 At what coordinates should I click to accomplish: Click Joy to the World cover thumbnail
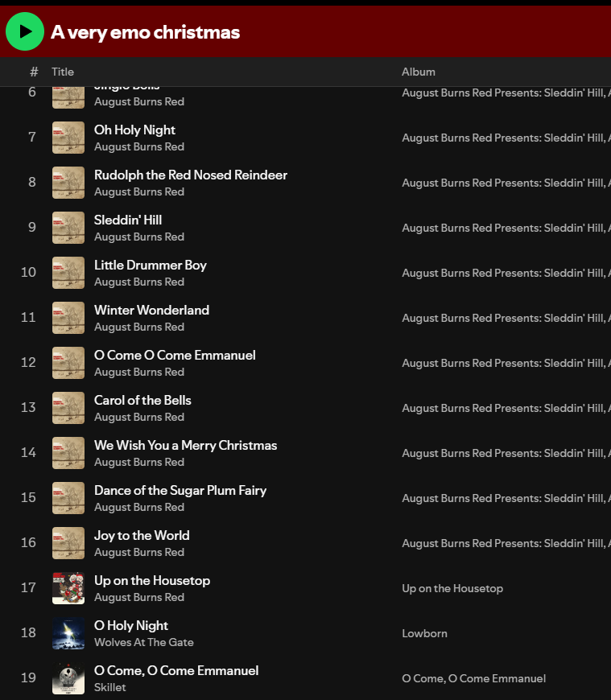[x=68, y=543]
